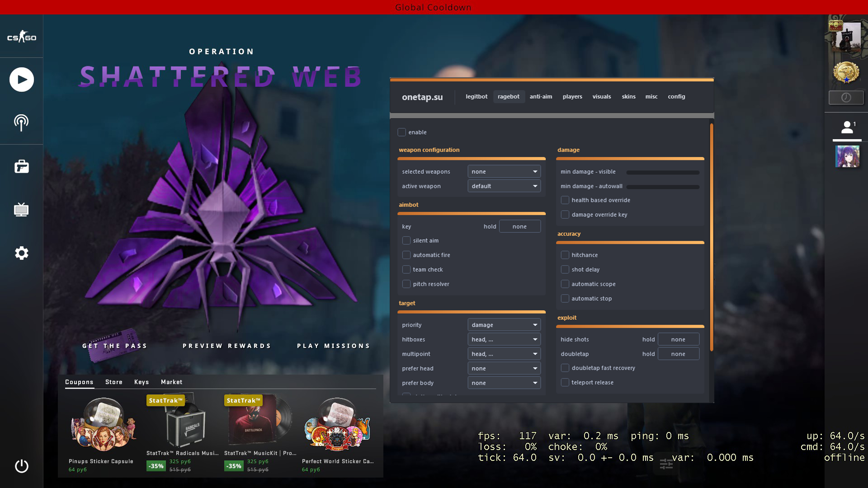Open selected weapons dropdown
The width and height of the screenshot is (868, 488).
pos(504,172)
